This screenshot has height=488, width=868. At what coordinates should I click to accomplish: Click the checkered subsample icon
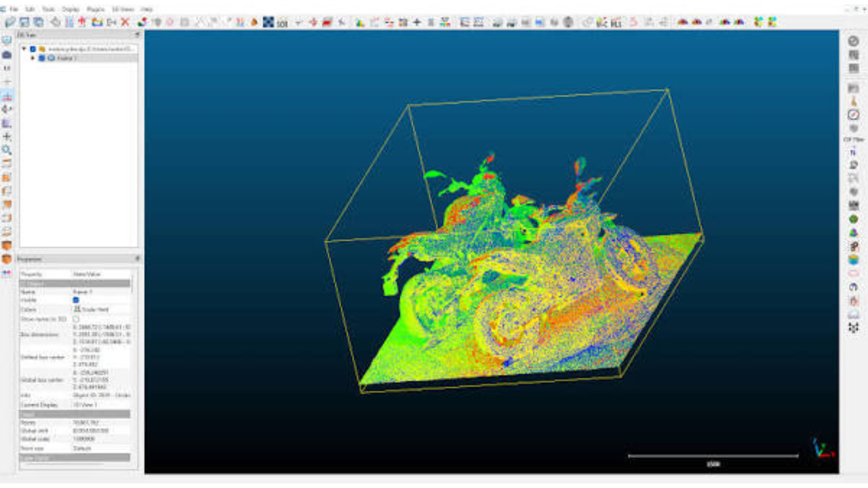pyautogui.click(x=269, y=22)
